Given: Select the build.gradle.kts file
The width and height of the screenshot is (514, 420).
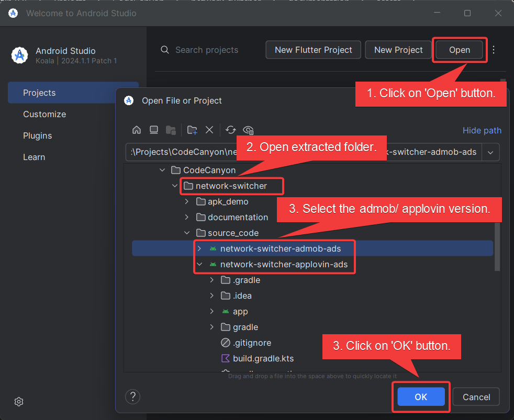Looking at the screenshot, I should [263, 358].
